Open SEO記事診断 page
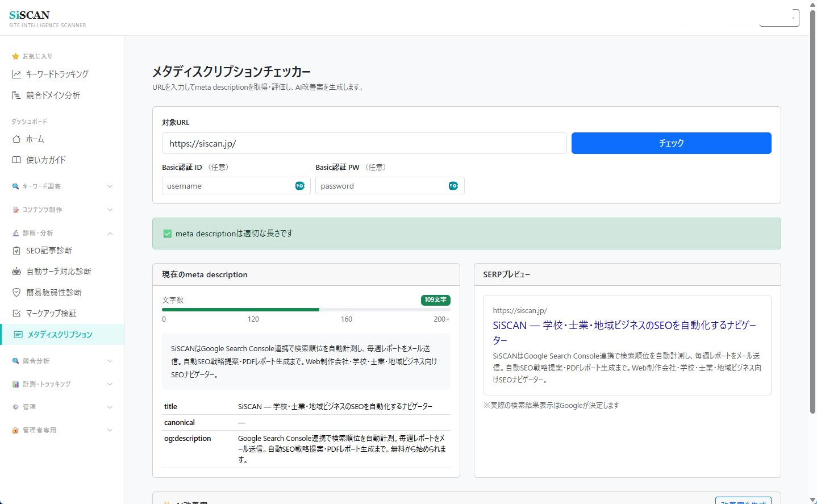 tap(62, 251)
